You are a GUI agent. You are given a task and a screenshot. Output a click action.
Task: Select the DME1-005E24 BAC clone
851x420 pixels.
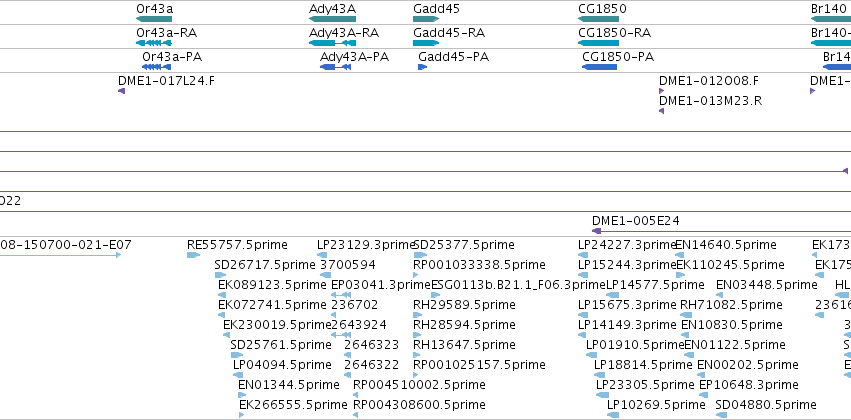point(721,231)
